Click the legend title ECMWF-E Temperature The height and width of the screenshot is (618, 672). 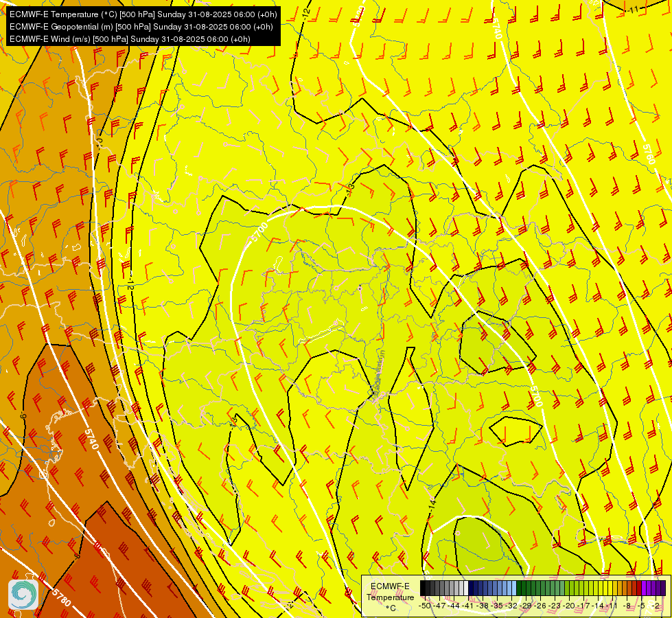point(390,591)
